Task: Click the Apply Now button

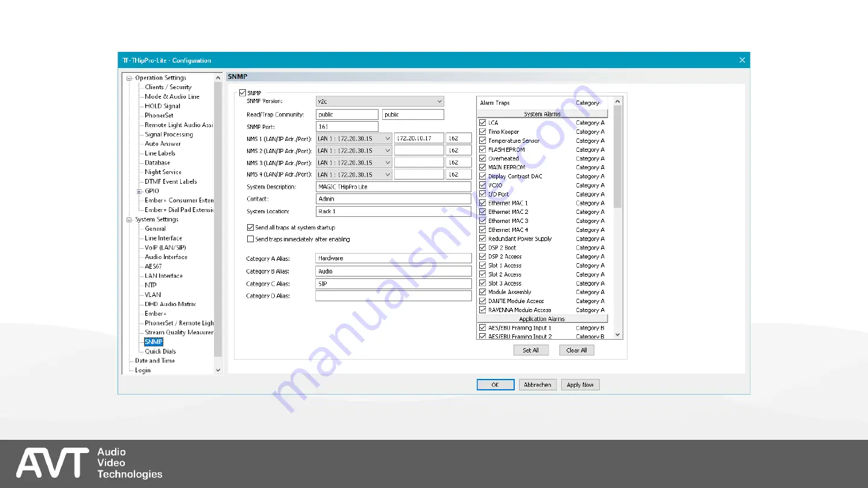Action: (x=580, y=385)
